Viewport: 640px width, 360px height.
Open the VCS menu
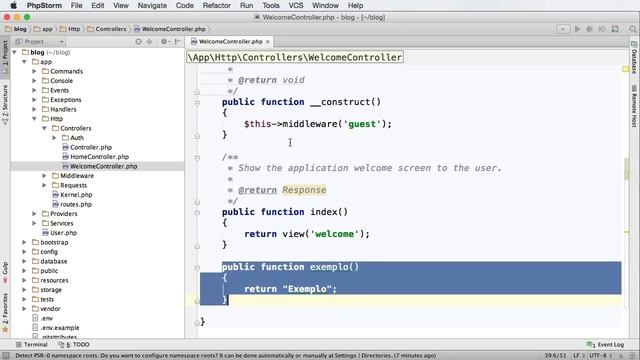(296, 6)
